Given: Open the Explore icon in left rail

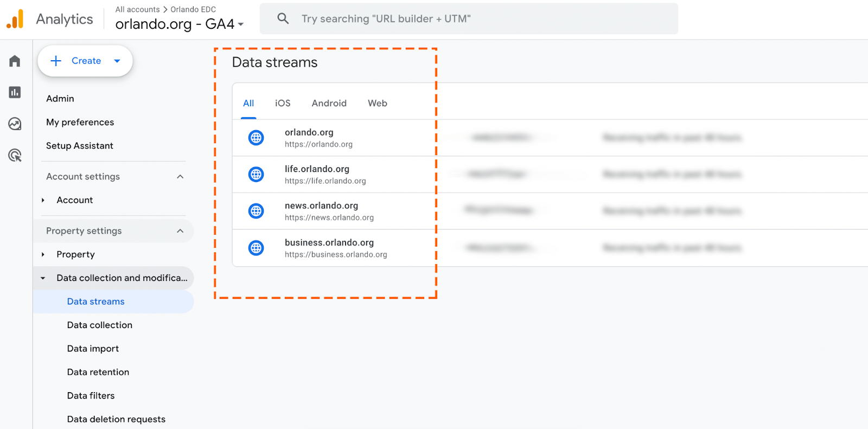Looking at the screenshot, I should (x=15, y=124).
